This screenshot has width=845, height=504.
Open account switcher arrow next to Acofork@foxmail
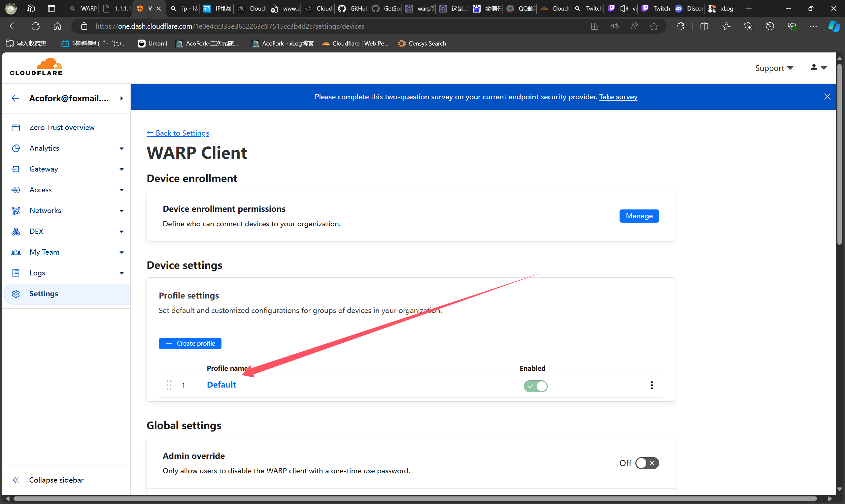coord(121,99)
